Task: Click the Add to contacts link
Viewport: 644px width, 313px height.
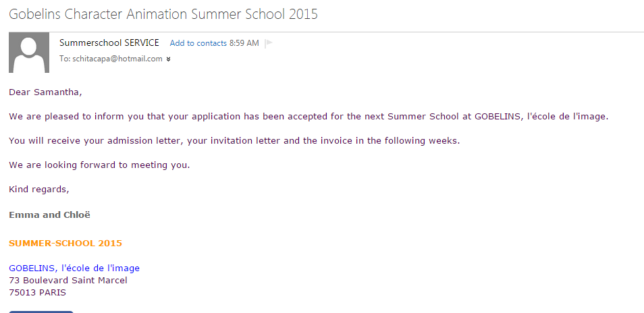Action: [198, 43]
